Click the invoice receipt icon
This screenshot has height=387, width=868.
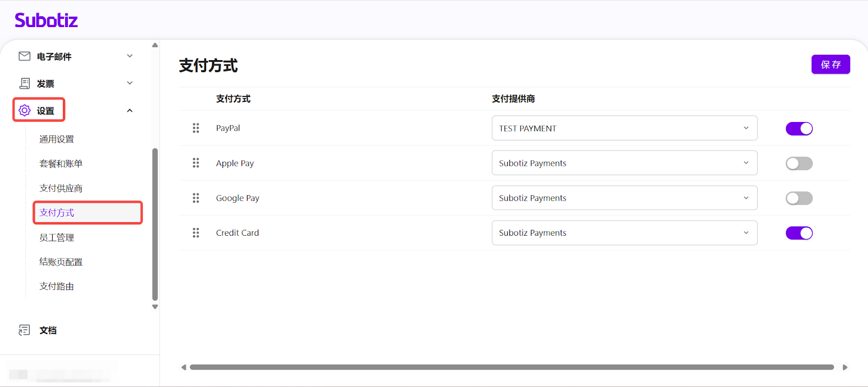pos(24,83)
